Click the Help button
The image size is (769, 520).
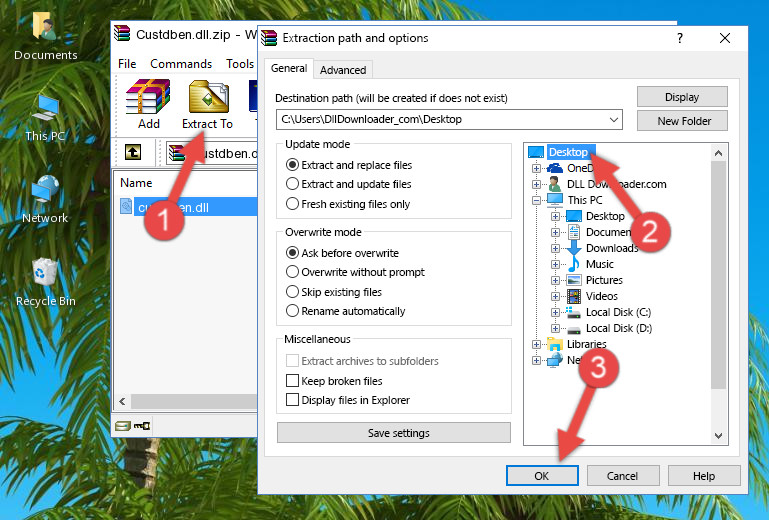(704, 476)
